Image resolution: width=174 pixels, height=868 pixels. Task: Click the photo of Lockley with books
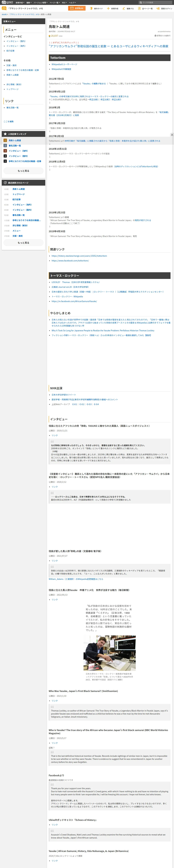pos(109,653)
